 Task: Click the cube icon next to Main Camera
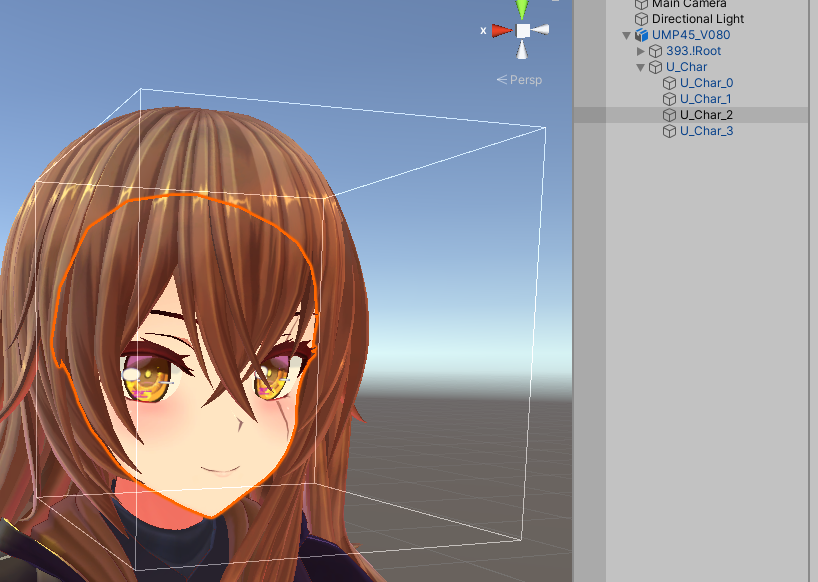click(641, 4)
